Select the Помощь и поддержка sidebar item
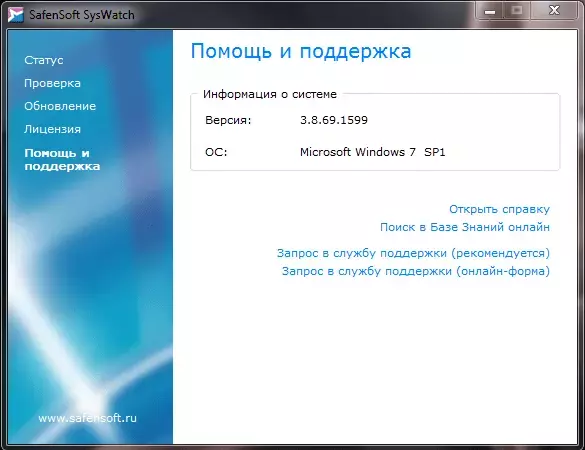The height and width of the screenshot is (450, 585). pyautogui.click(x=62, y=160)
